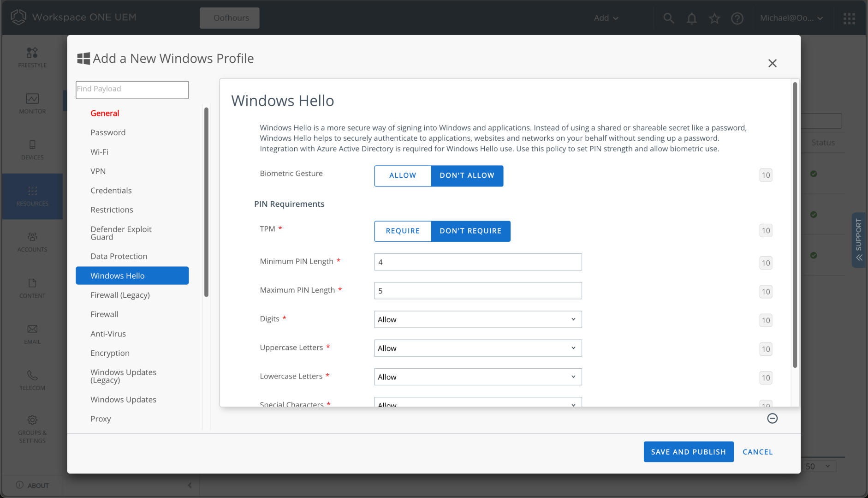Set Biometric Gesture to Allow

(402, 175)
